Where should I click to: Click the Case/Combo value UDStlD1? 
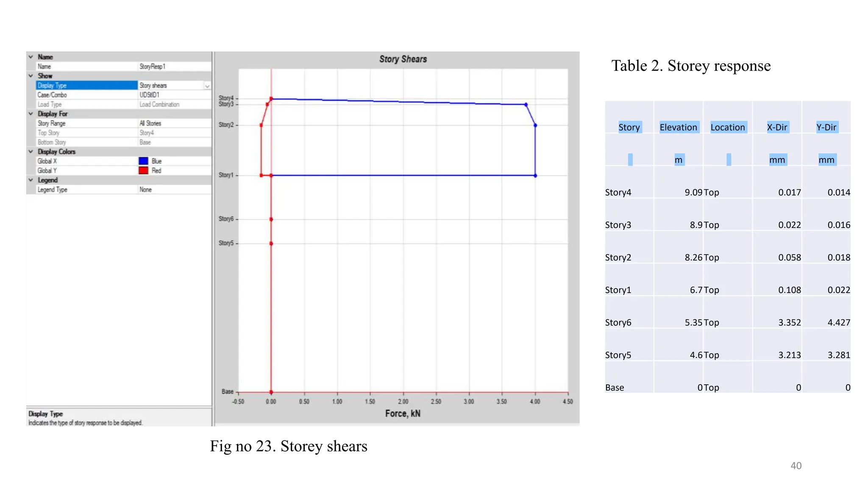(x=174, y=95)
